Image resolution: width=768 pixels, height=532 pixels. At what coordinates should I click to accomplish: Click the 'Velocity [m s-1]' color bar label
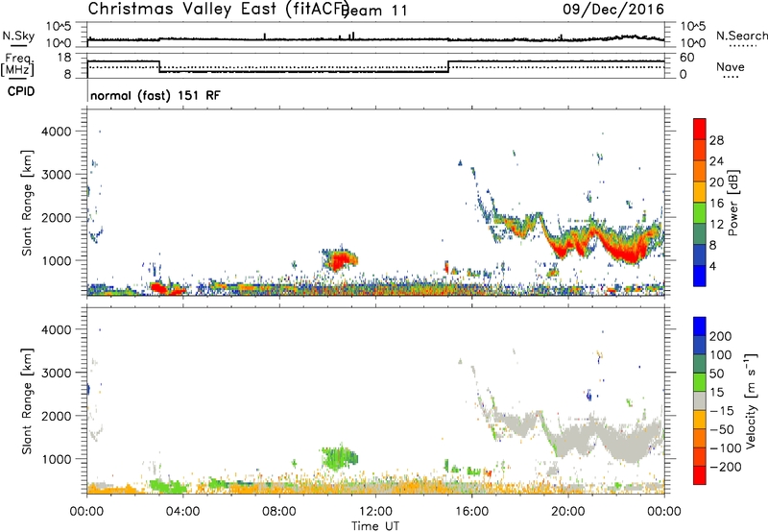click(x=751, y=401)
